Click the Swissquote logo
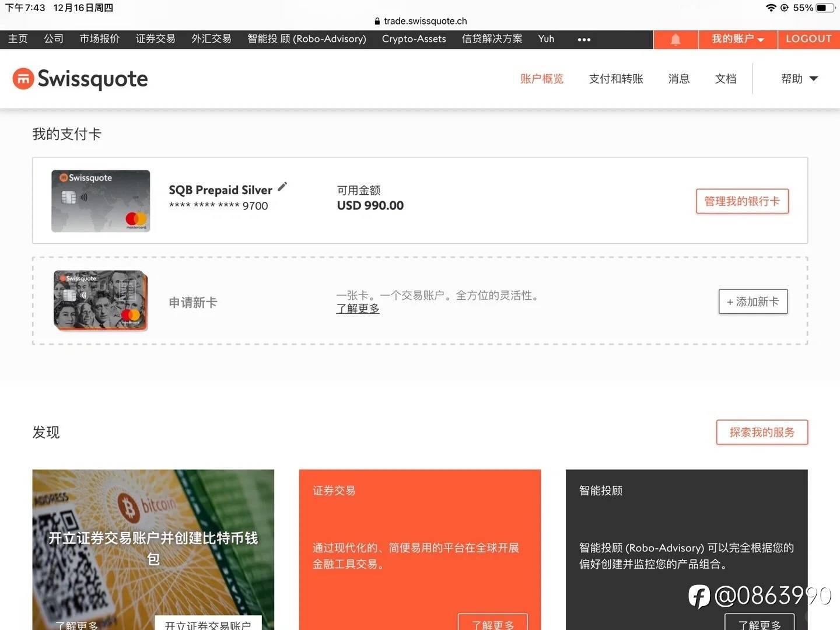 [x=80, y=79]
